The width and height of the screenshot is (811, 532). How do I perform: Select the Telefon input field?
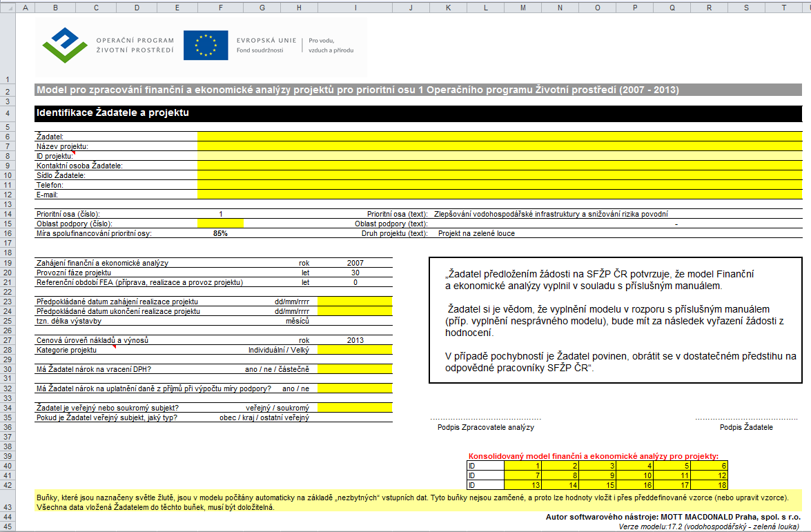pyautogui.click(x=500, y=185)
